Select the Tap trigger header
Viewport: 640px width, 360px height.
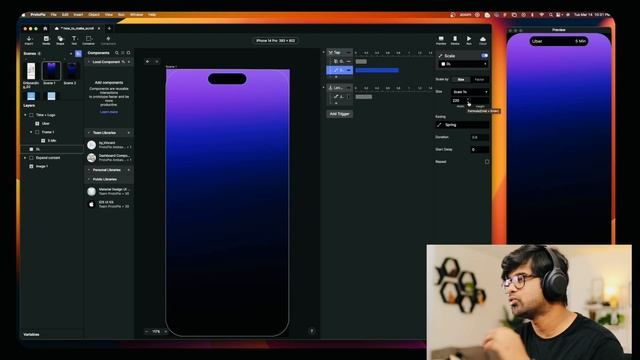point(340,53)
